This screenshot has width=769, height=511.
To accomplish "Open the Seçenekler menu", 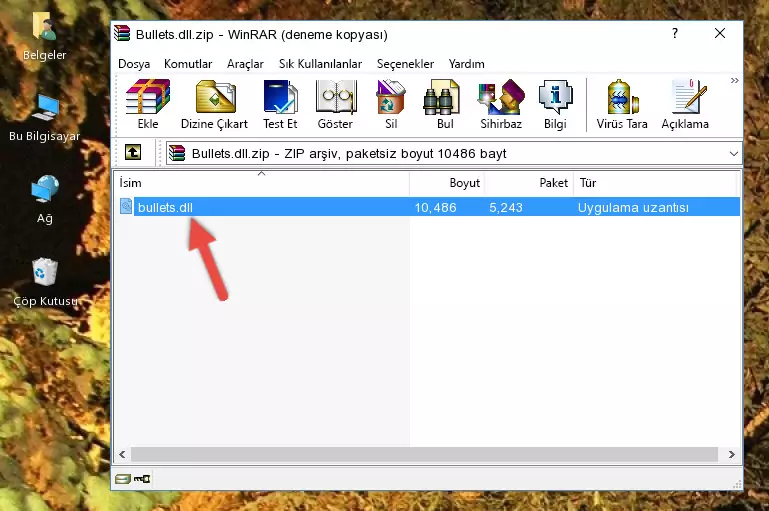I will [x=405, y=64].
